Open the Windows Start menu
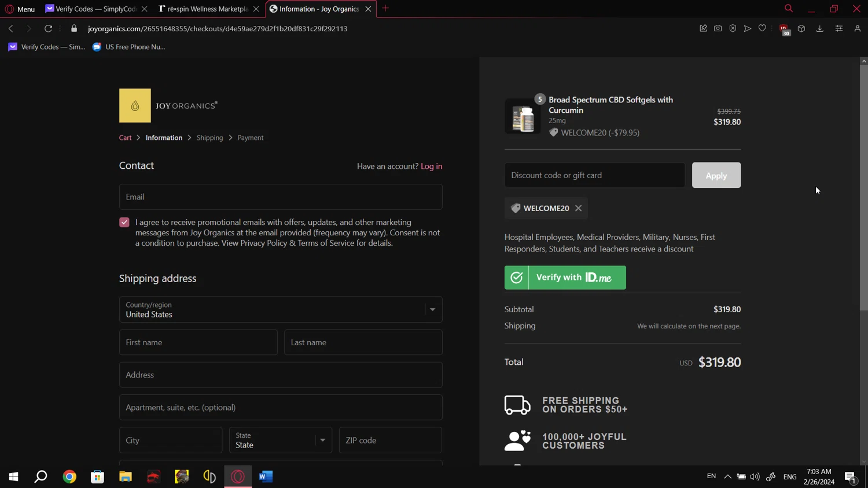 13,476
